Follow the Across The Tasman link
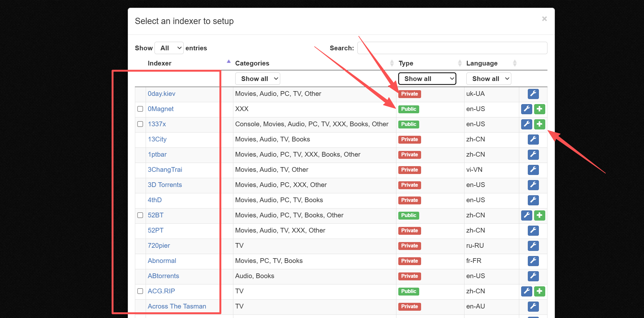This screenshot has height=318, width=644. click(x=177, y=306)
